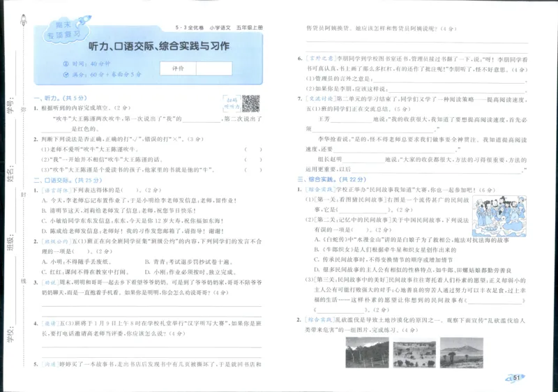Select option D. 很多民间故事的主人公
This screenshot has width=558, height=392.
coord(413,270)
